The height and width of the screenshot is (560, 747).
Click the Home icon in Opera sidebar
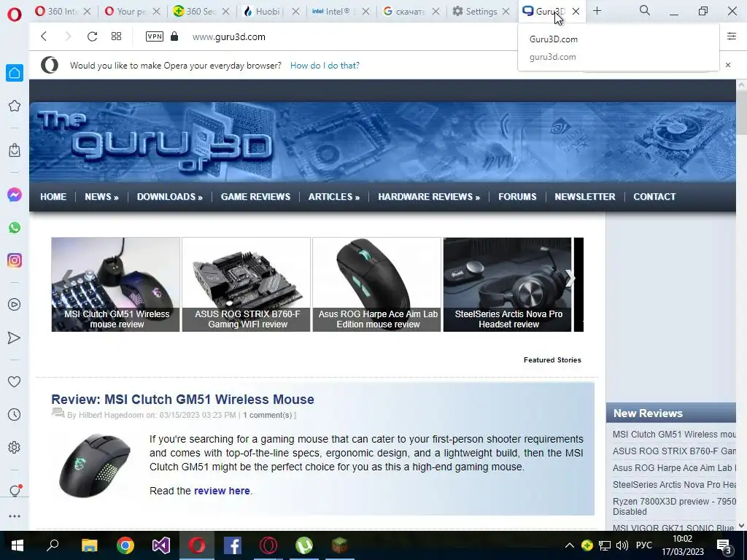click(x=15, y=73)
